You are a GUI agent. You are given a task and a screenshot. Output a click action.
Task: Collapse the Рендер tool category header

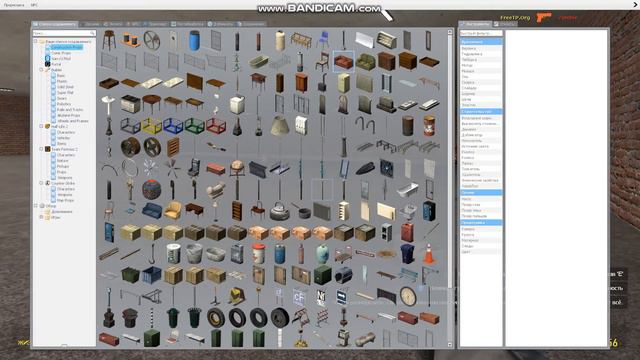[x=481, y=222]
